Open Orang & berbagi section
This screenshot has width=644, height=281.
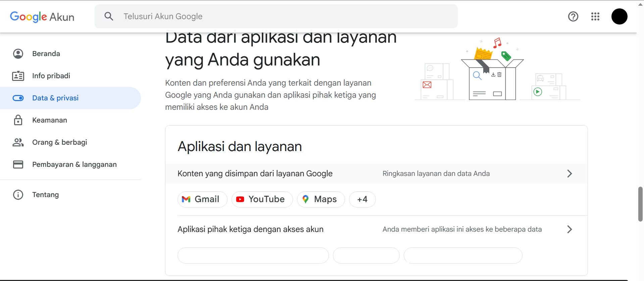pyautogui.click(x=59, y=142)
